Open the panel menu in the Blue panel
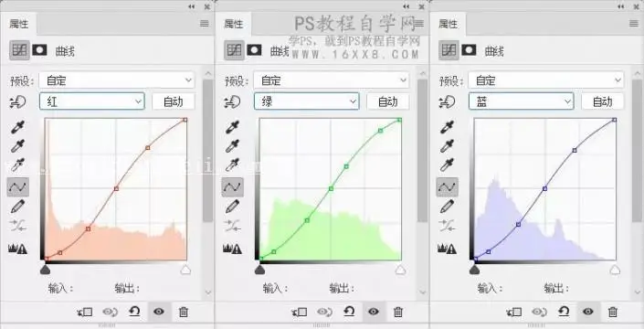This screenshot has height=329, width=644. pyautogui.click(x=634, y=24)
